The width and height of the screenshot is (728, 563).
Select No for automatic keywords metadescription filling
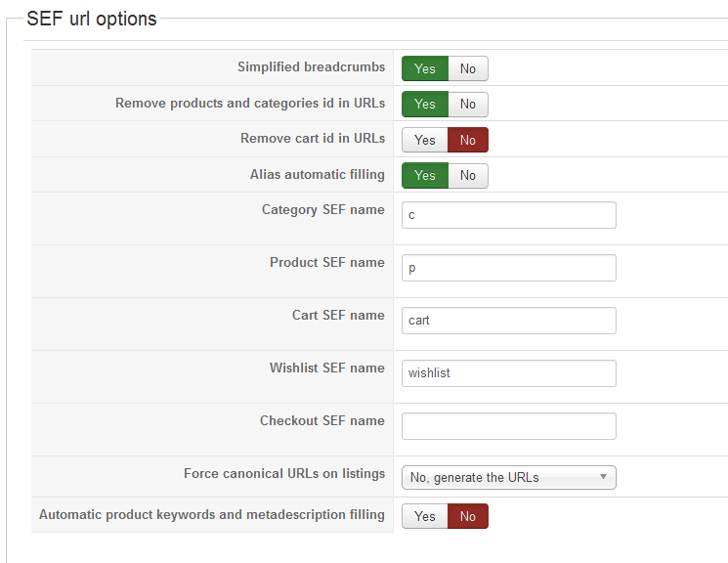pyautogui.click(x=468, y=516)
